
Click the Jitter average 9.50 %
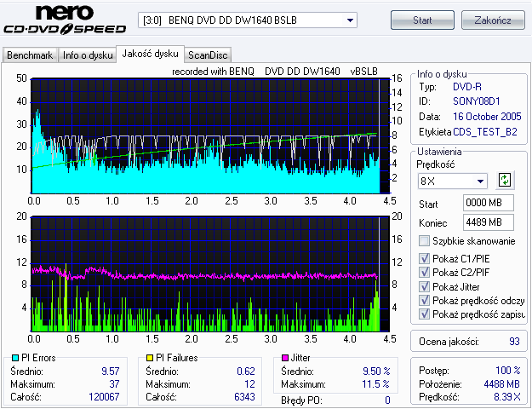pyautogui.click(x=376, y=371)
